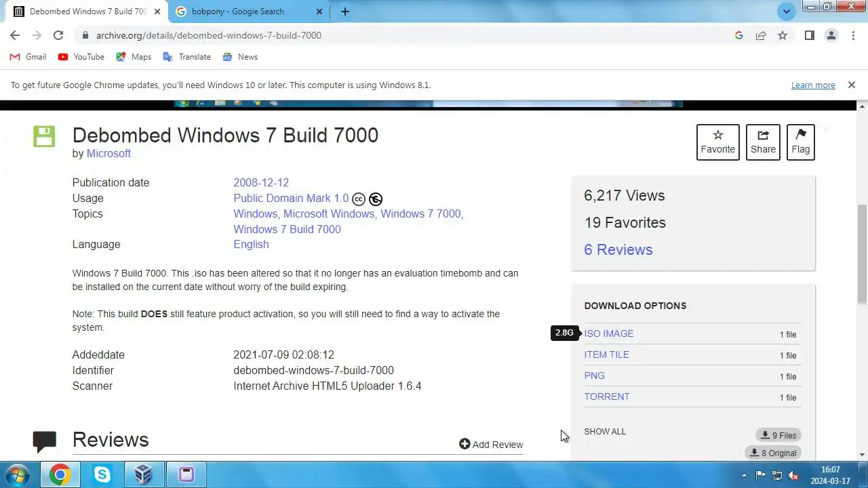Click the publication date 2008-12-12 link

(x=261, y=182)
